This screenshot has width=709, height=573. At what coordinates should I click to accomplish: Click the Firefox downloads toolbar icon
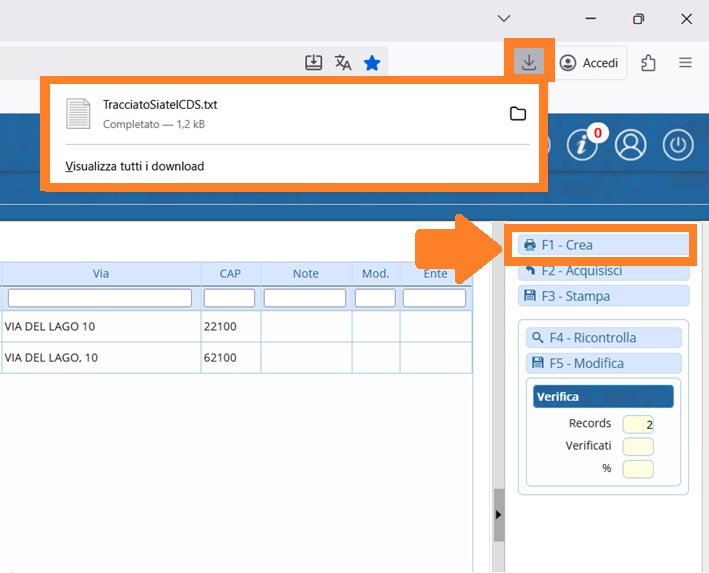coord(529,62)
